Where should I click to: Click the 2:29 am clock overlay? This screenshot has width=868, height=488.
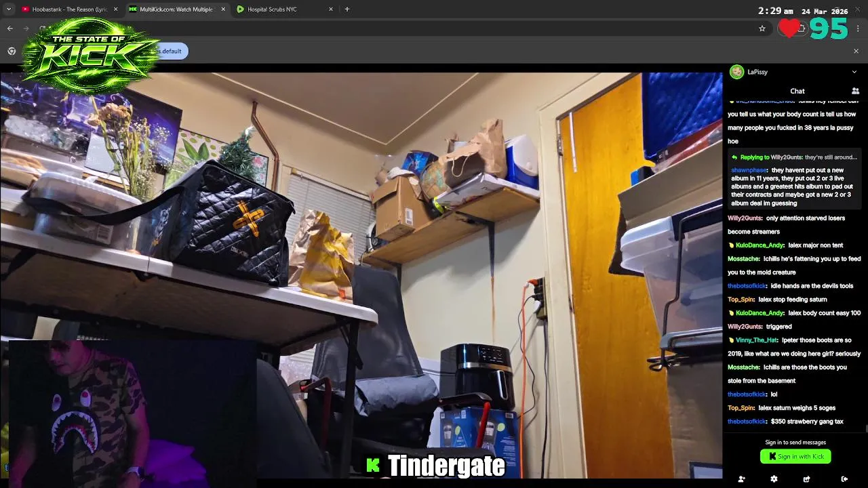click(775, 12)
